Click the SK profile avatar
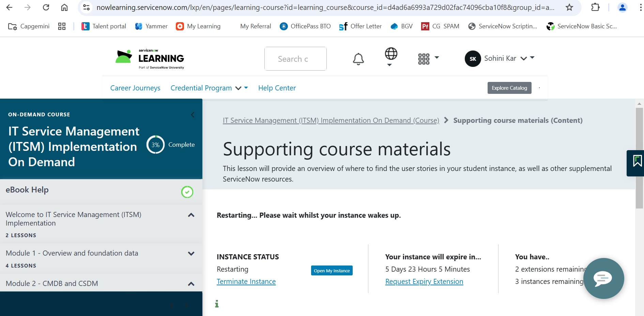The width and height of the screenshot is (644, 316). 472,59
